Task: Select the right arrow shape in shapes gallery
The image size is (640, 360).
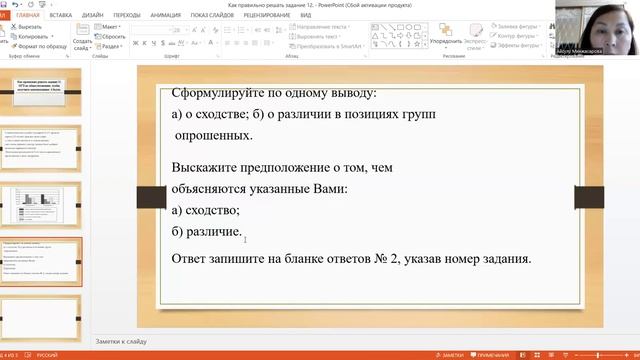Action: (400, 36)
